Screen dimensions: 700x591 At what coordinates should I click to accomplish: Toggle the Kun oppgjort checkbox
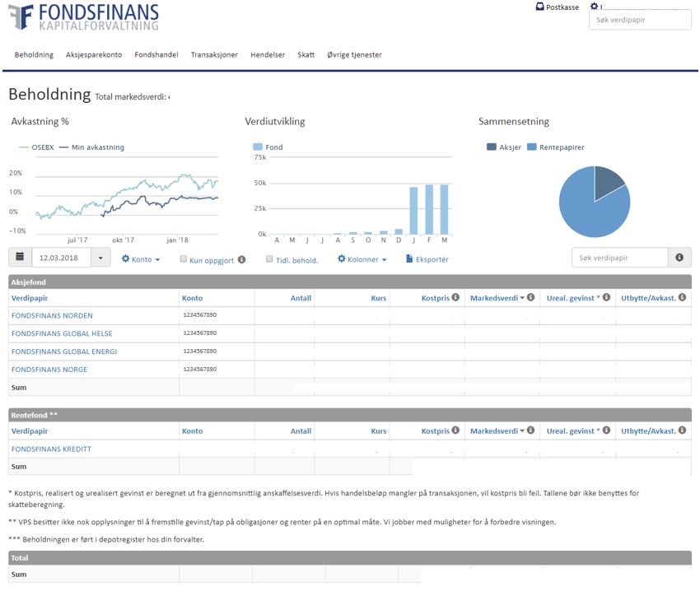[x=184, y=259]
